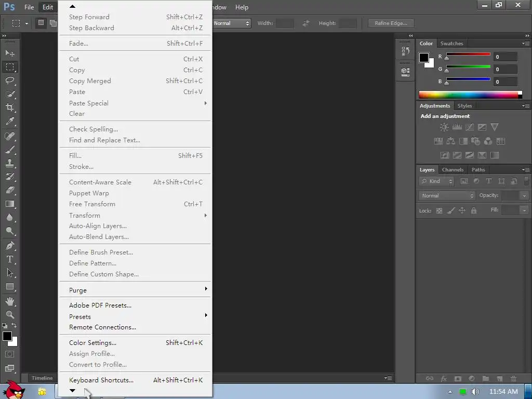This screenshot has height=399, width=532.
Task: Select the Eraser tool
Action: tap(10, 190)
